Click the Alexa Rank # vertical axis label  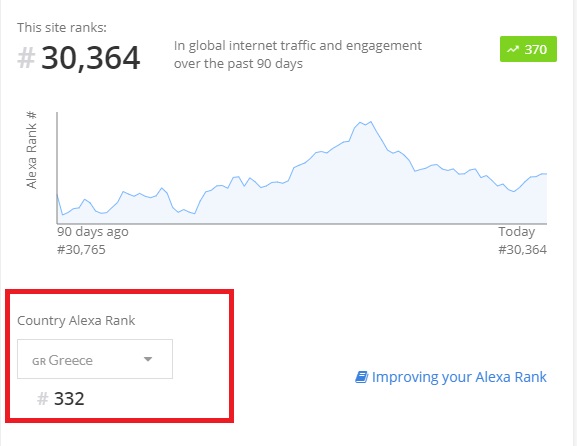[32, 150]
